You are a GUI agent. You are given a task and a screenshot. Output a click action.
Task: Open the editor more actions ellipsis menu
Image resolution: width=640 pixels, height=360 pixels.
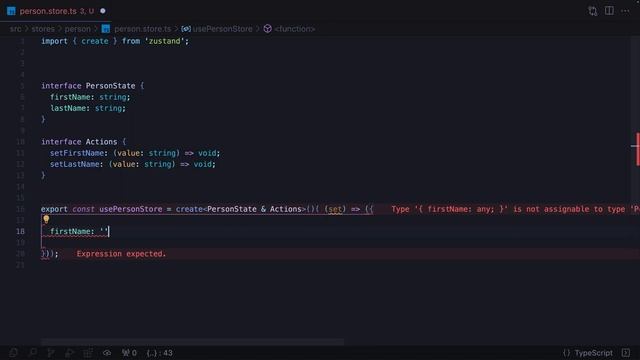(625, 11)
